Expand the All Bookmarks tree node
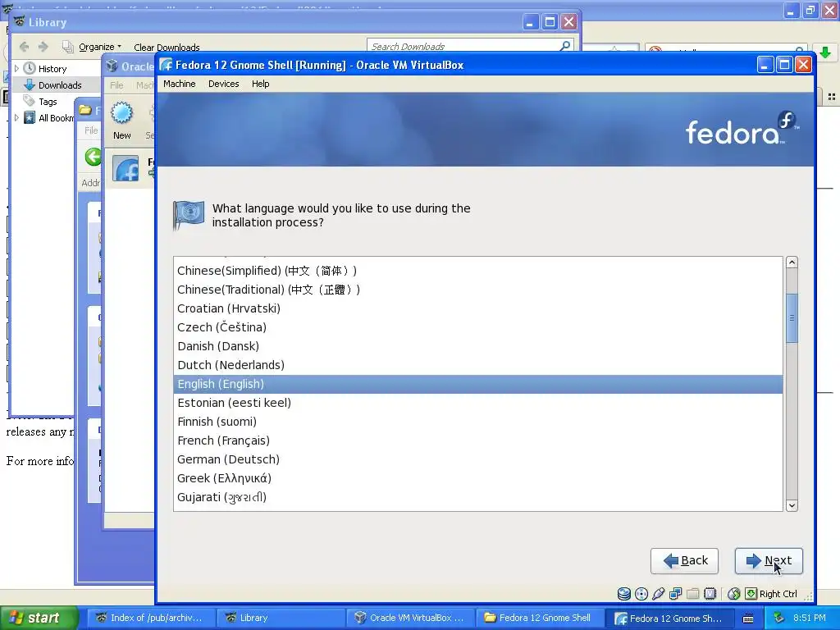The height and width of the screenshot is (630, 840). [x=16, y=118]
